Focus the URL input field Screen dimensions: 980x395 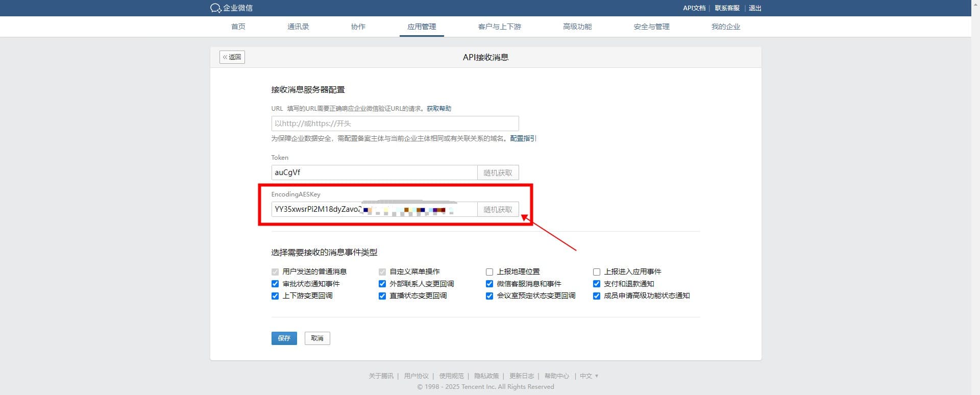click(x=395, y=124)
